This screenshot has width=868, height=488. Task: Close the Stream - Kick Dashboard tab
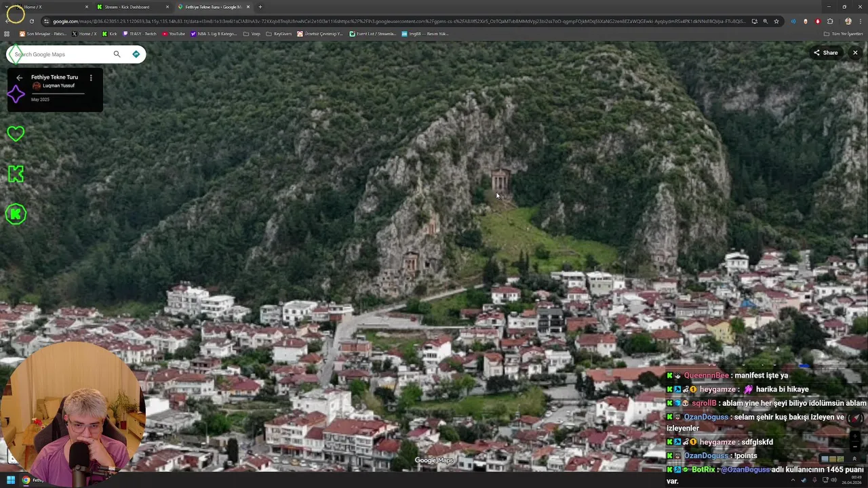[x=167, y=7]
